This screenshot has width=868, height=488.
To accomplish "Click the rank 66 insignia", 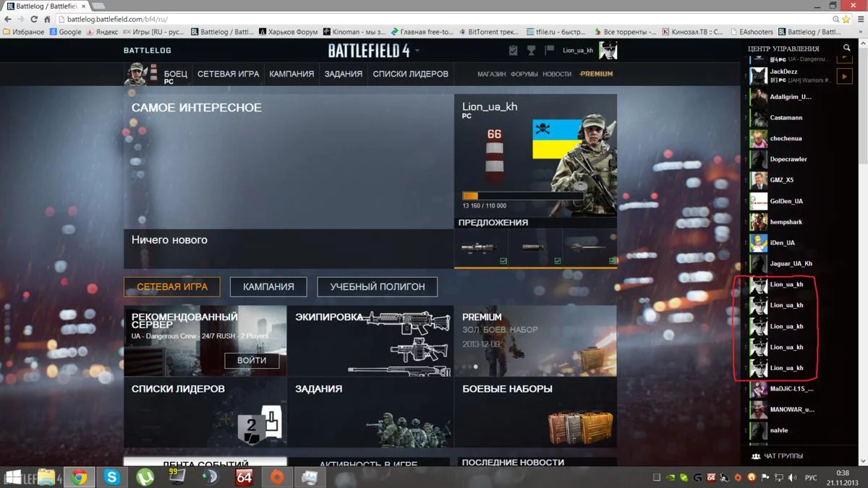I will (x=494, y=155).
